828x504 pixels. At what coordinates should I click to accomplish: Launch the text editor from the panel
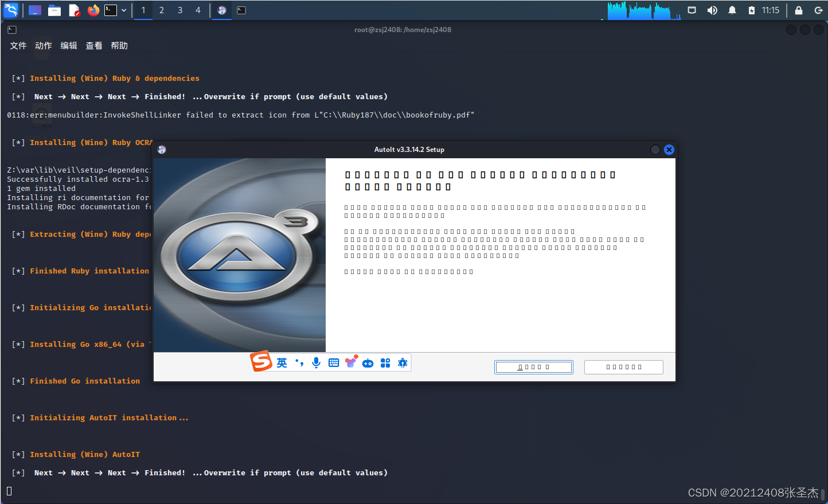point(74,10)
